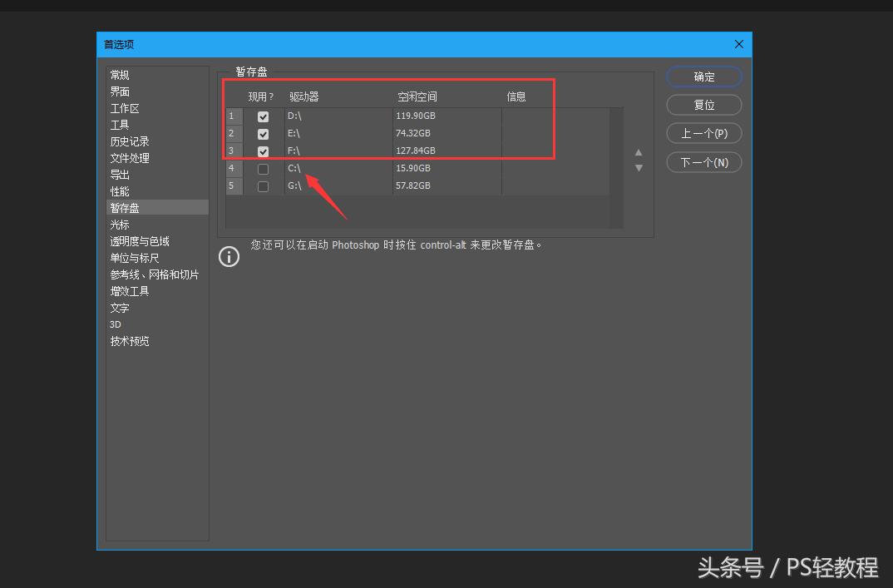Open the 常规 preferences page

(119, 74)
